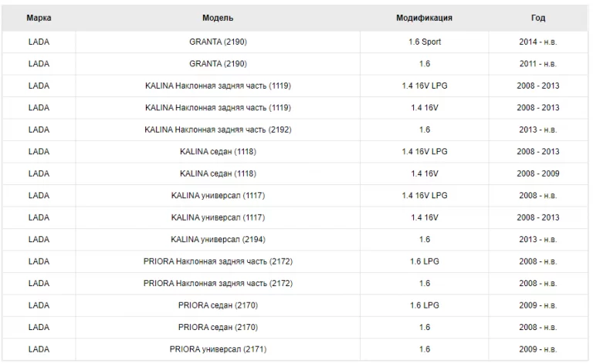The image size is (593, 364).
Task: Click the Год column header
Action: [538, 18]
